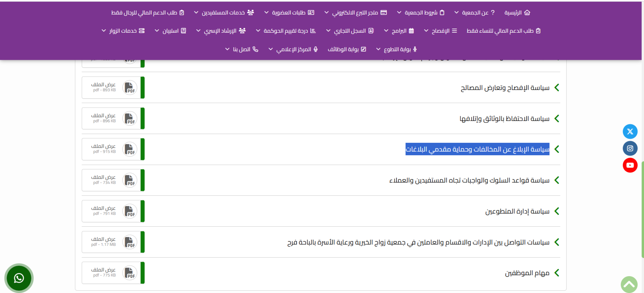Click PDF icon for سياسة الإبلاغ عن المخالفات
This screenshot has height=293, width=644.
coord(129,149)
